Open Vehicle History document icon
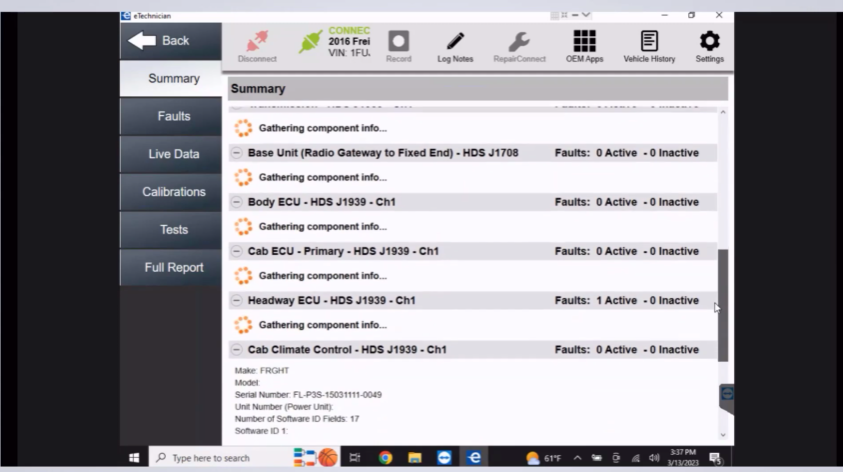Screen dimensions: 843x472 [649, 46]
